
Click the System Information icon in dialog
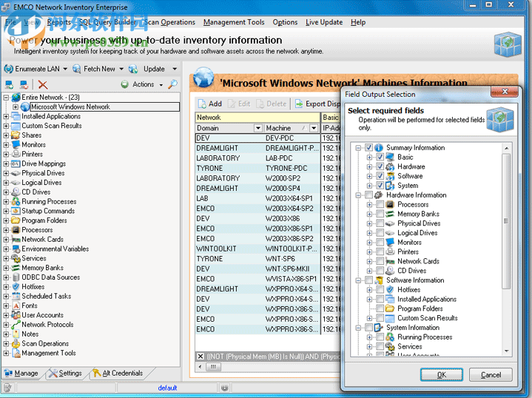pos(379,328)
